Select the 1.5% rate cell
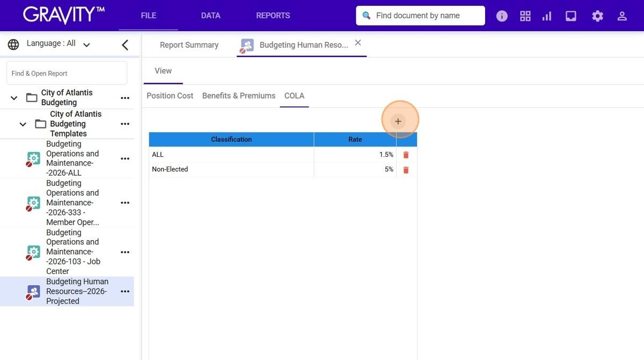Image resolution: width=644 pixels, height=360 pixels. coord(355,155)
